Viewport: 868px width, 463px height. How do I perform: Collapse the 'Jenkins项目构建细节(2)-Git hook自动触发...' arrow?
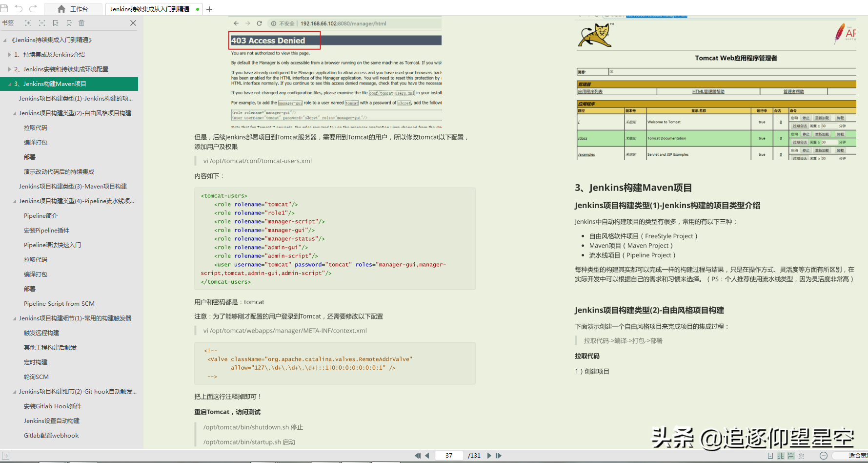(14, 392)
